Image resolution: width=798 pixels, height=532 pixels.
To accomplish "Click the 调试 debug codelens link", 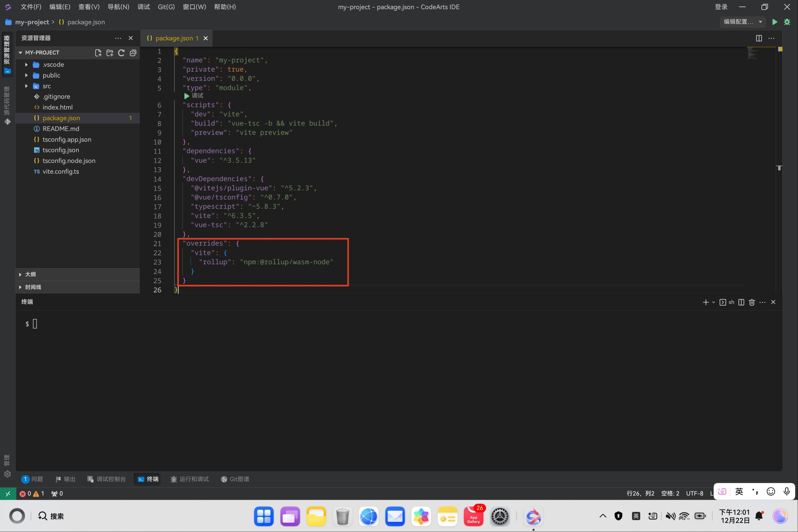I will pos(197,96).
